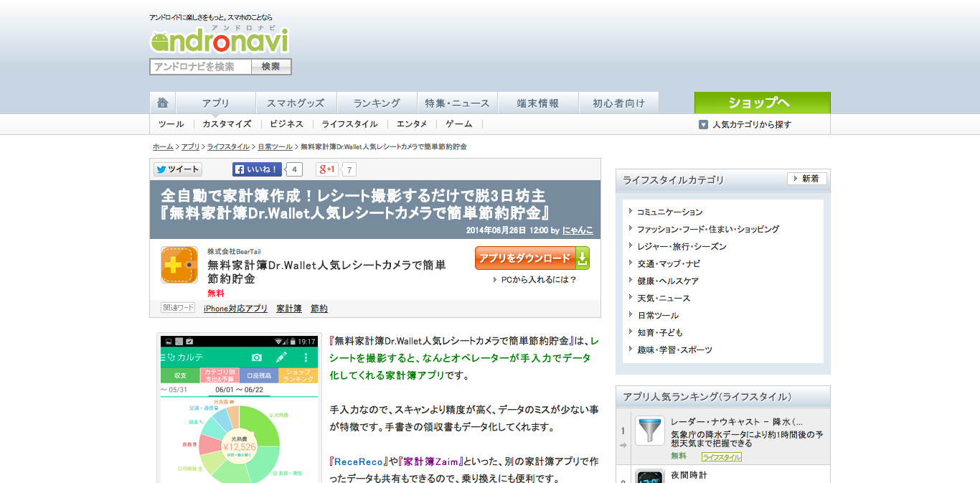This screenshot has height=483, width=980.
Task: Go to ショップへ green button
Action: coord(763,103)
